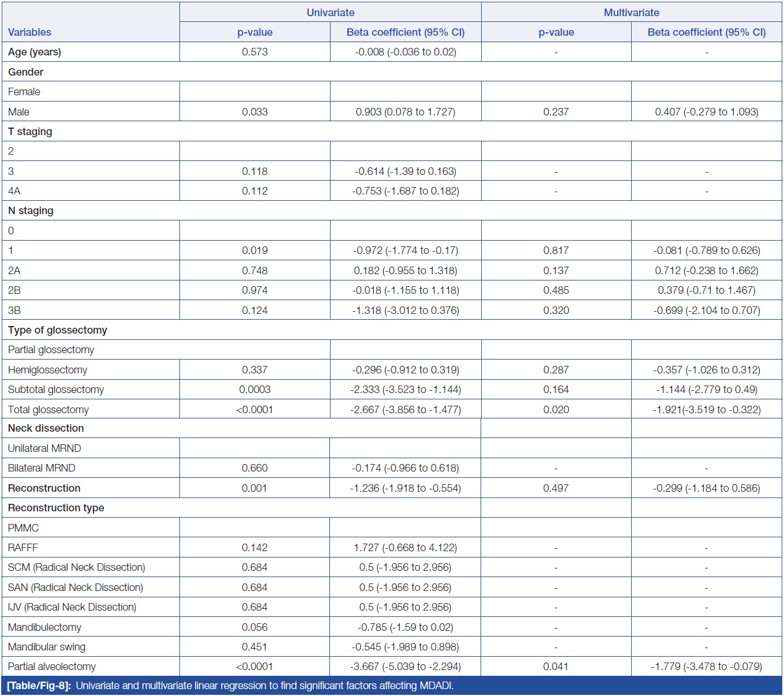Select the "Hemiglossectomy" row label
Viewport: 784px width, 696px height.
point(48,370)
